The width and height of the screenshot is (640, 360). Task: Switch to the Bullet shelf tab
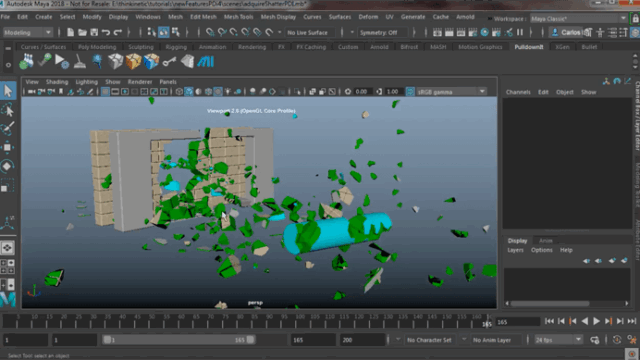click(x=589, y=47)
